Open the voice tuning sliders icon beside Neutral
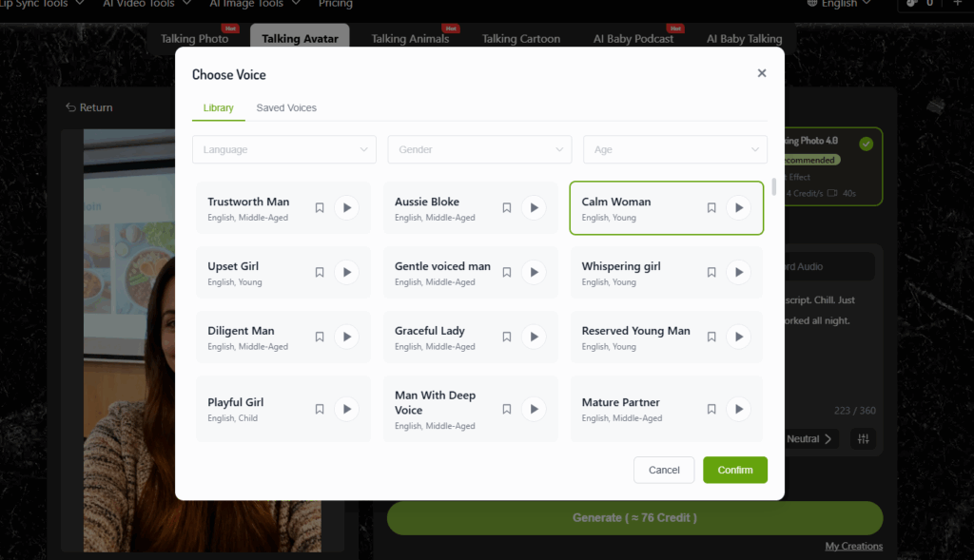Viewport: 974px width, 560px height. (x=864, y=438)
